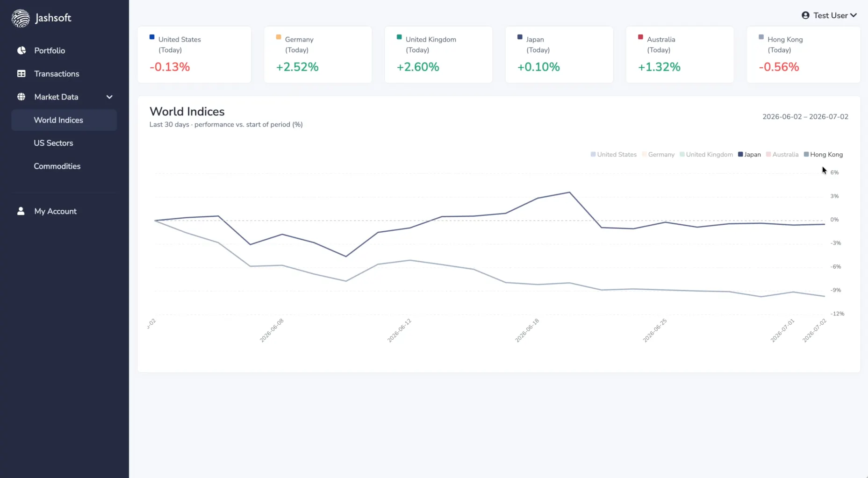The height and width of the screenshot is (478, 868).
Task: Click the 6% y-axis label
Action: coord(834,172)
